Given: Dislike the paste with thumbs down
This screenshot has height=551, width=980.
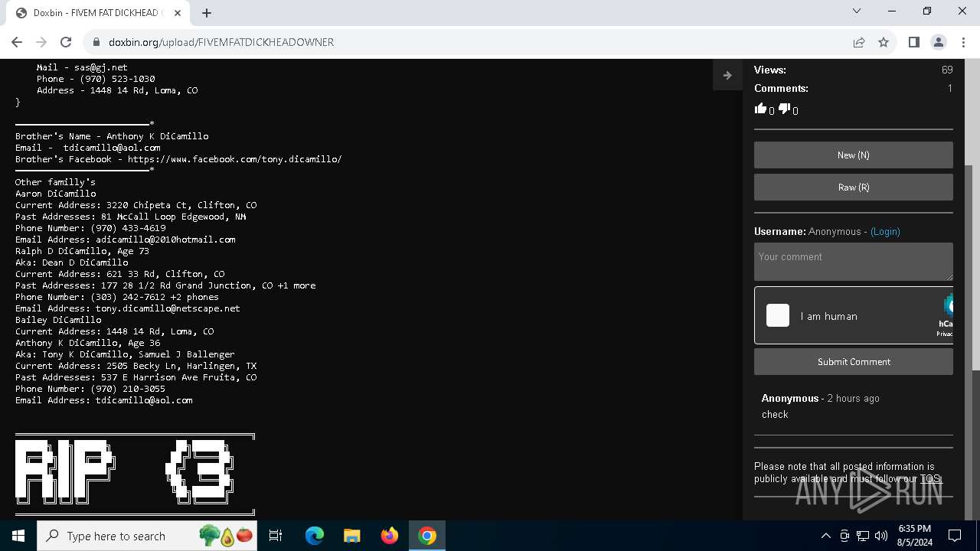Looking at the screenshot, I should coord(784,109).
